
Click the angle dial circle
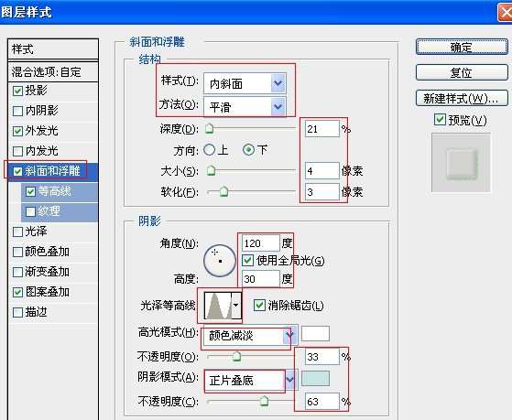click(220, 261)
